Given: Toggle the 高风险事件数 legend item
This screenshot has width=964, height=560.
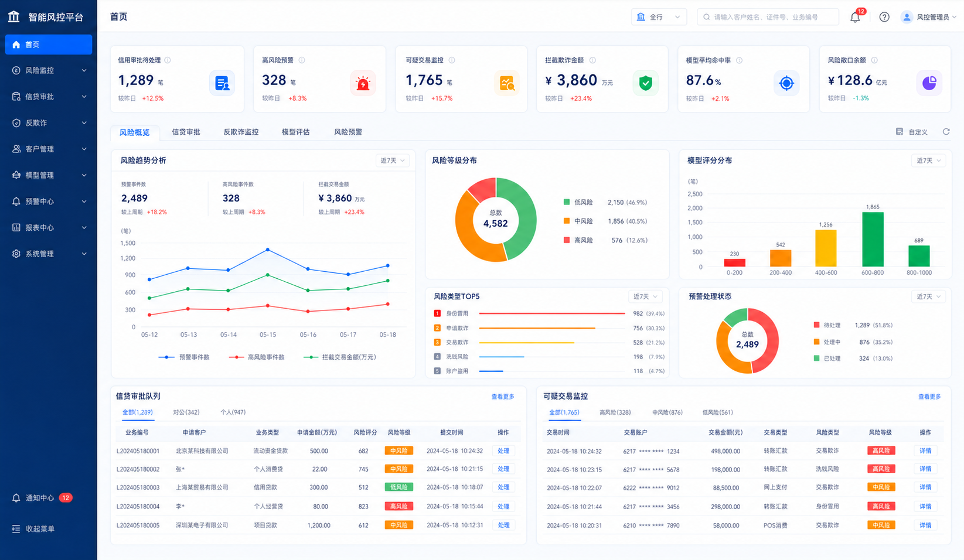Looking at the screenshot, I should (257, 357).
